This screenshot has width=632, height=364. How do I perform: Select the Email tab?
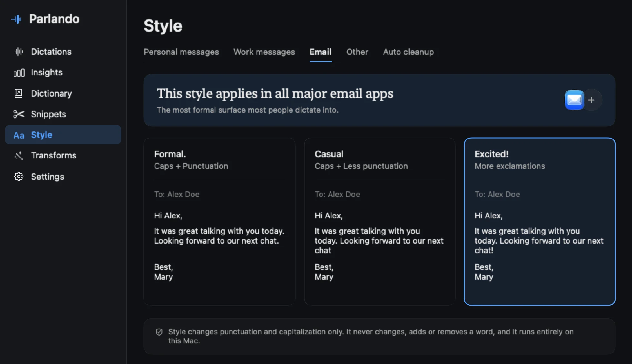point(321,52)
